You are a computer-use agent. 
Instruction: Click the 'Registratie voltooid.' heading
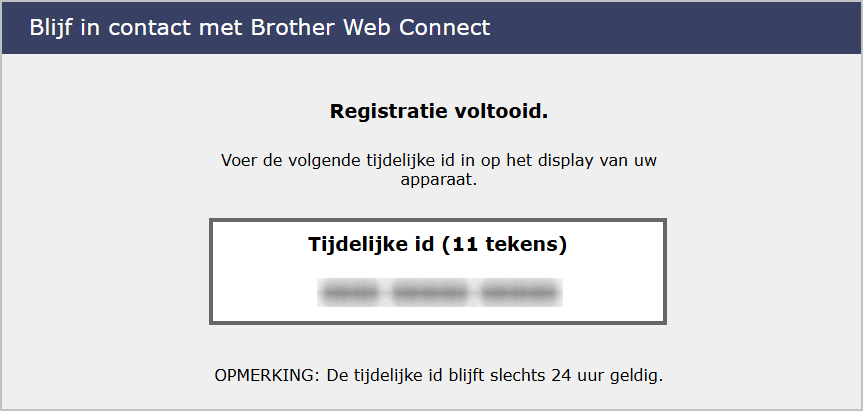pos(438,111)
